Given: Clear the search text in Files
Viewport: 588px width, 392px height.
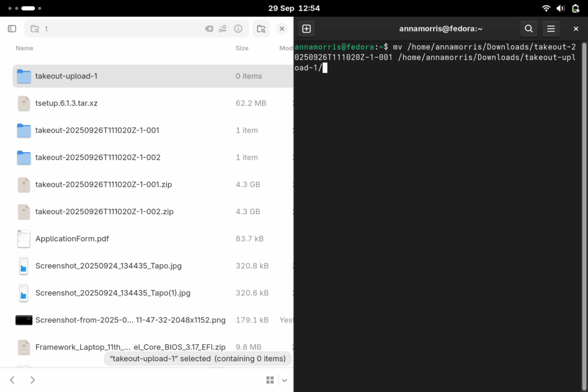Looking at the screenshot, I should [x=209, y=29].
